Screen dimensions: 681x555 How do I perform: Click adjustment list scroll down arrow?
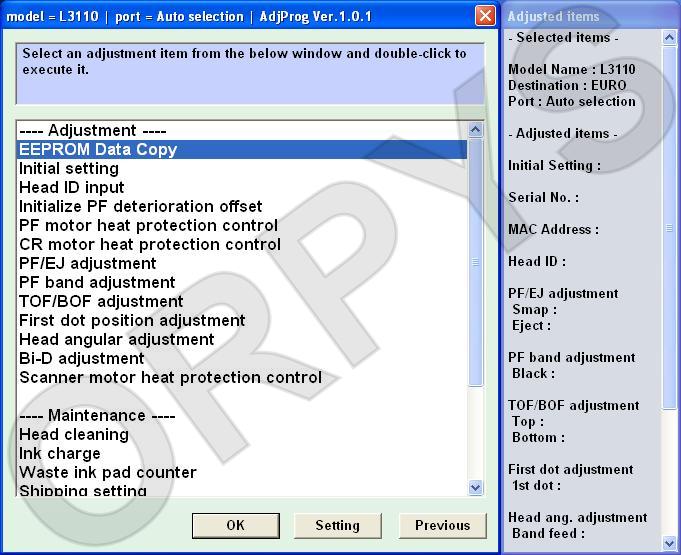(476, 488)
